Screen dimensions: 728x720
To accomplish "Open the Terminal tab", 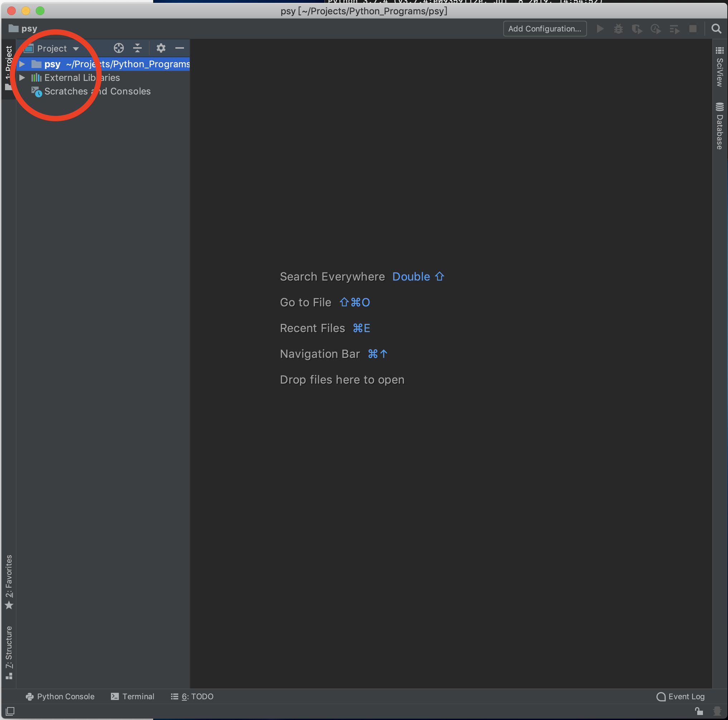I will 133,696.
